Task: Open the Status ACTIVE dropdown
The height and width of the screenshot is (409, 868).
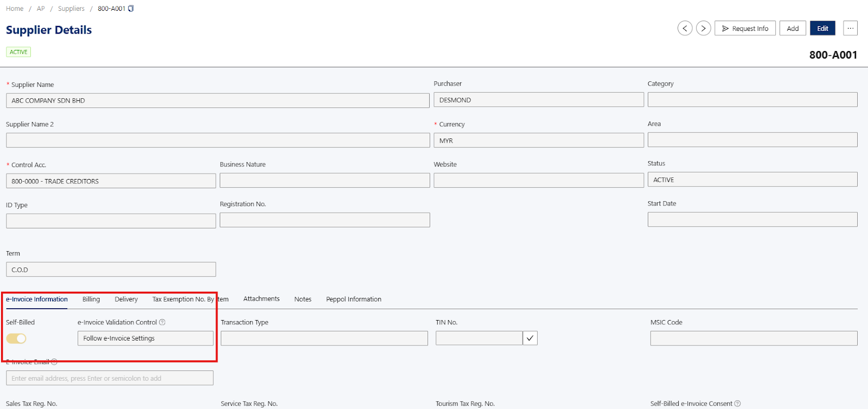Action: point(752,180)
